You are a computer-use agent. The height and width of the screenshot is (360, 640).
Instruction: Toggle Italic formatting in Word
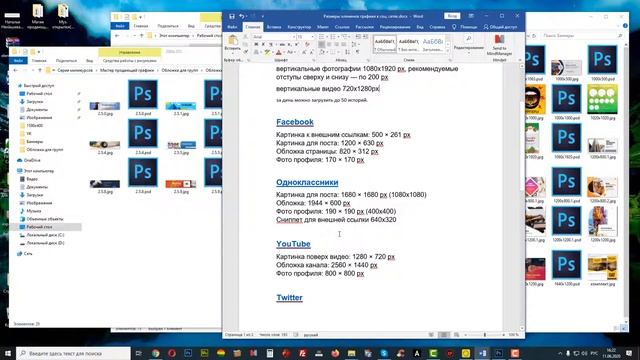(x=263, y=44)
